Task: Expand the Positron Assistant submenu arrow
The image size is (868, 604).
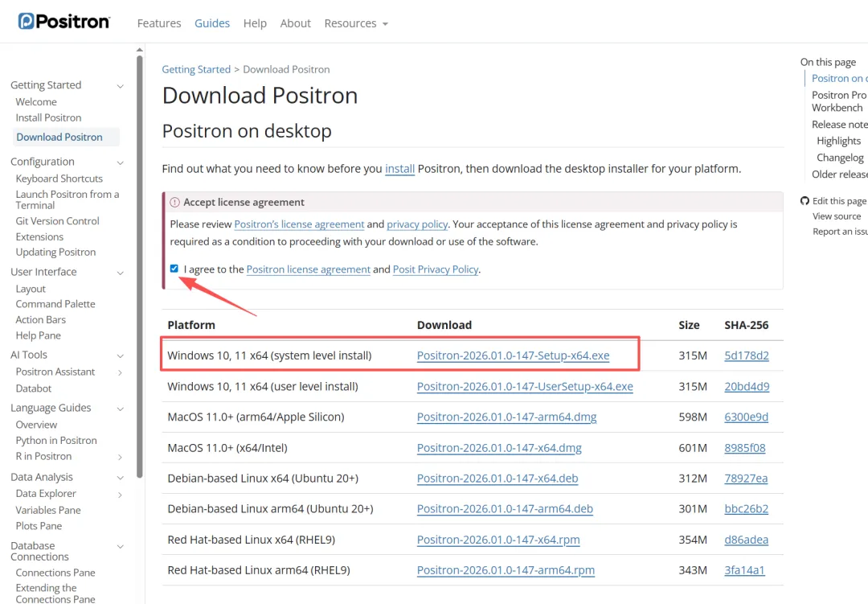Action: click(120, 372)
